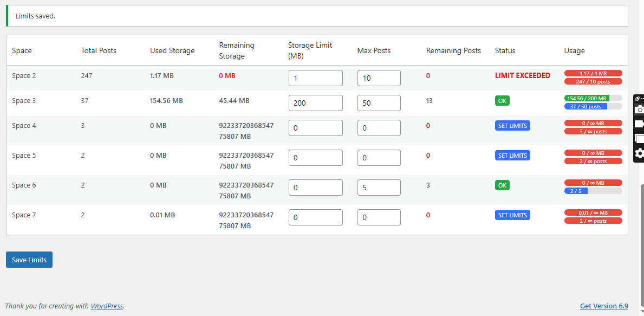This screenshot has width=644, height=316.
Task: Click SET LIMITS badge for Space 4
Action: tap(512, 126)
